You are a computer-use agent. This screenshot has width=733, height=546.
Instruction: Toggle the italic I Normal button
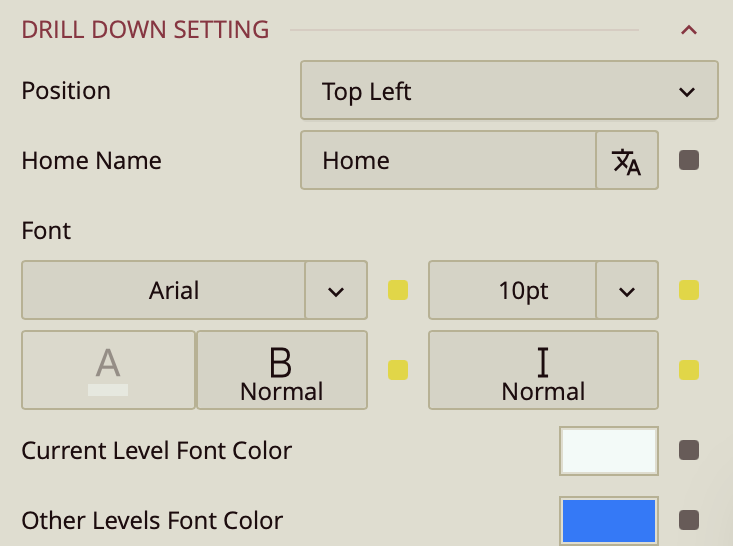tap(543, 370)
